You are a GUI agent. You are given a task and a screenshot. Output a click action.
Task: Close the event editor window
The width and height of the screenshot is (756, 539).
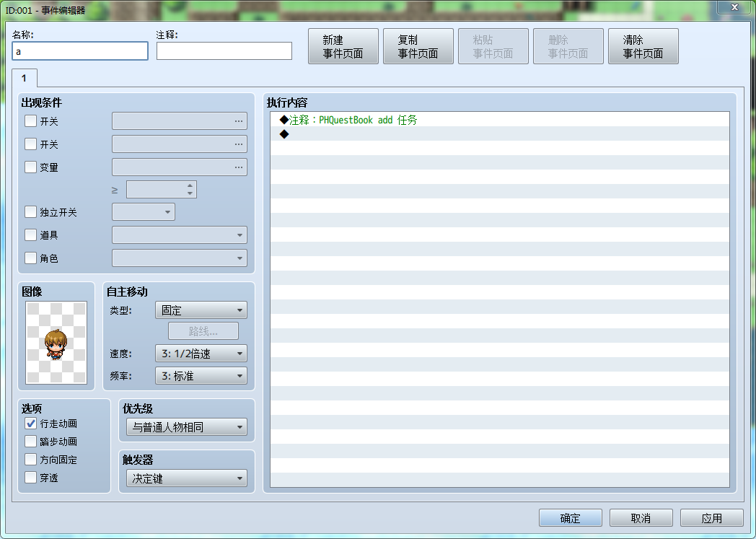(x=734, y=7)
